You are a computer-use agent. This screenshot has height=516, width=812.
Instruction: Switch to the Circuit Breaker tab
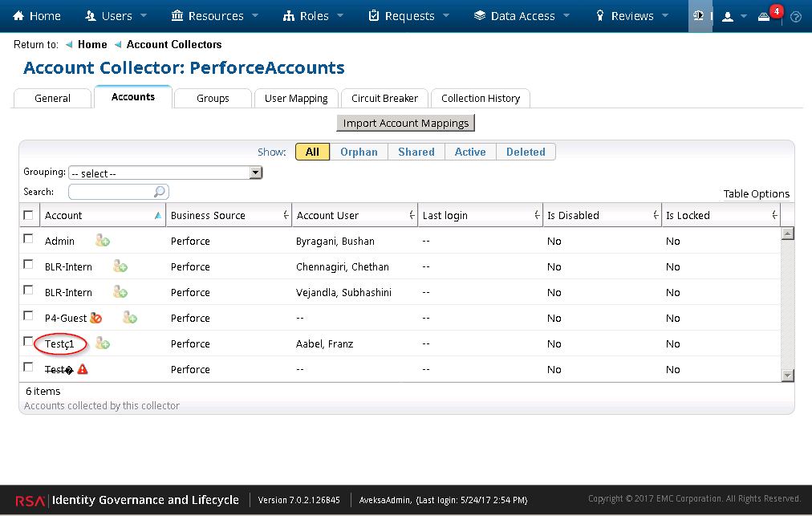tap(384, 98)
